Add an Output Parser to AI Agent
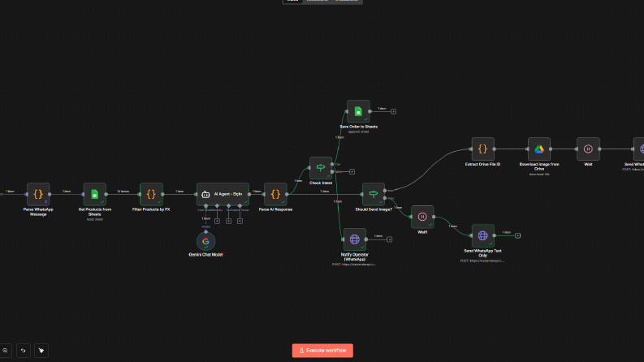This screenshot has width=644, height=362. [240, 222]
